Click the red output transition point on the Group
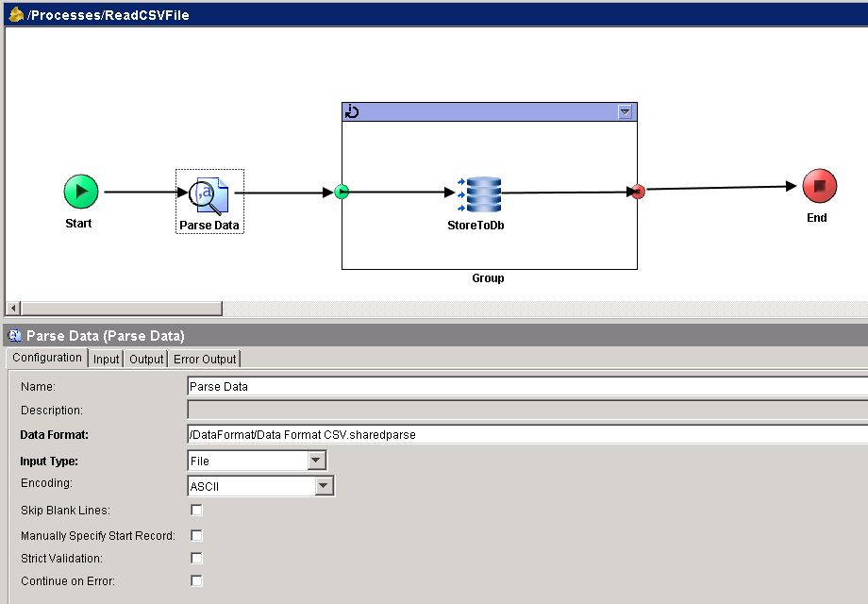The height and width of the screenshot is (604, 868). (637, 191)
